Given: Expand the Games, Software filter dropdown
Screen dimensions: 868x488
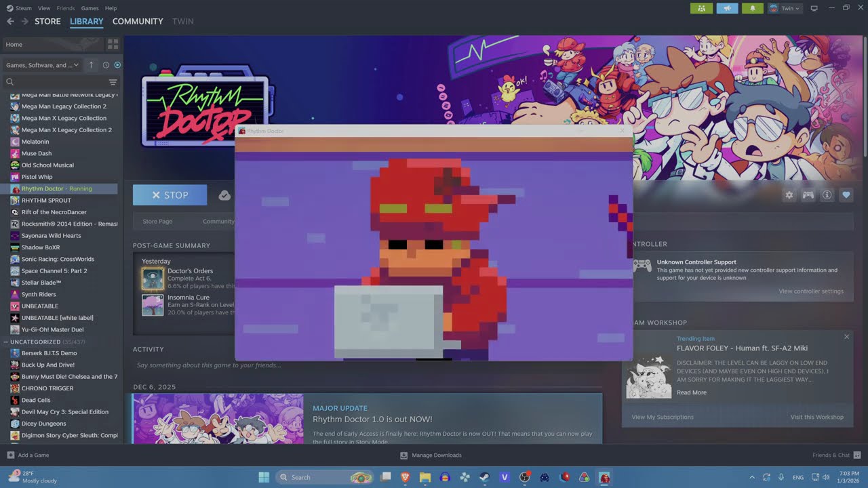Looking at the screenshot, I should [x=42, y=65].
